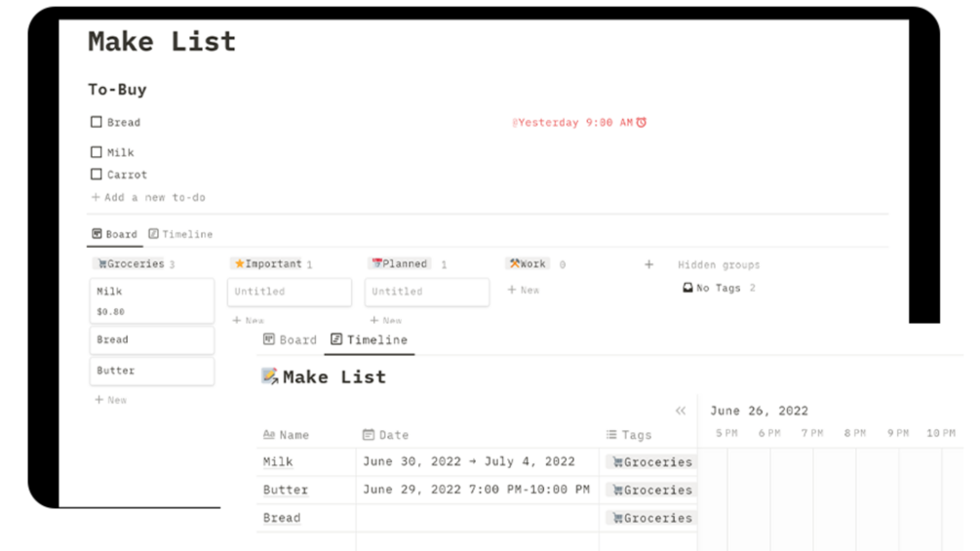Show the No Tags hidden group

[718, 288]
